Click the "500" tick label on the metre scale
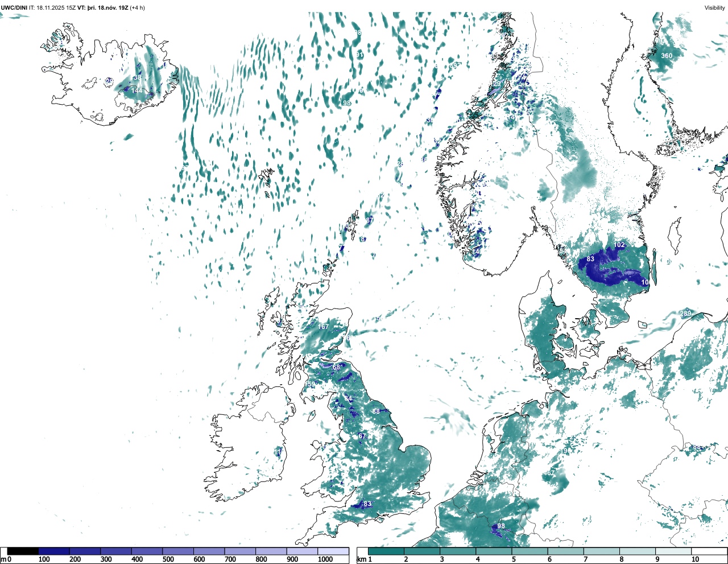Viewport: 728px width, 564px height. tap(168, 559)
